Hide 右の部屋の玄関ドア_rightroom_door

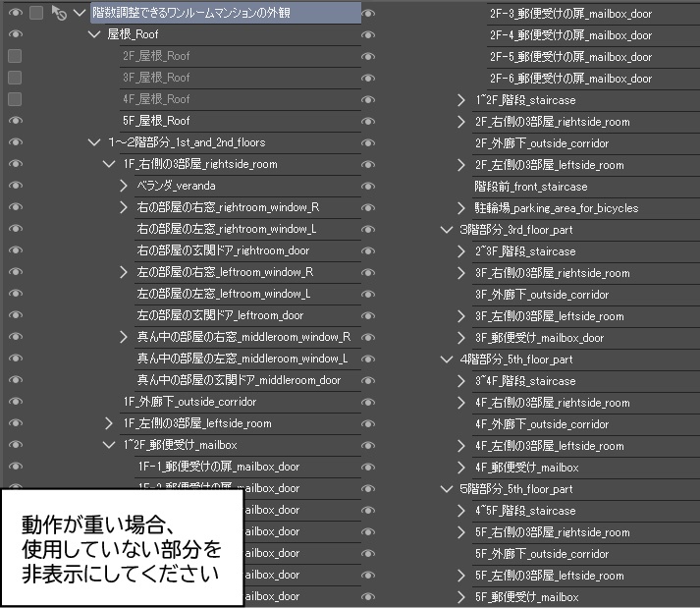pyautogui.click(x=15, y=250)
